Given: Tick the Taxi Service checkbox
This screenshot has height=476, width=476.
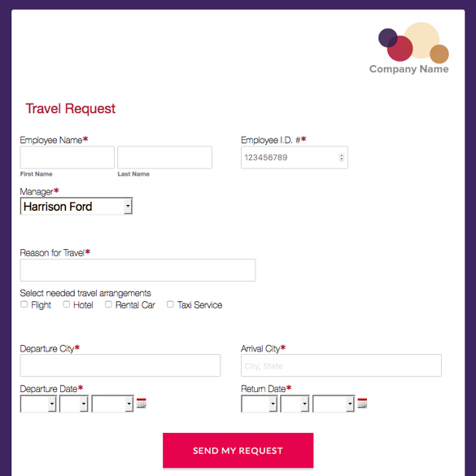Looking at the screenshot, I should coord(170,304).
